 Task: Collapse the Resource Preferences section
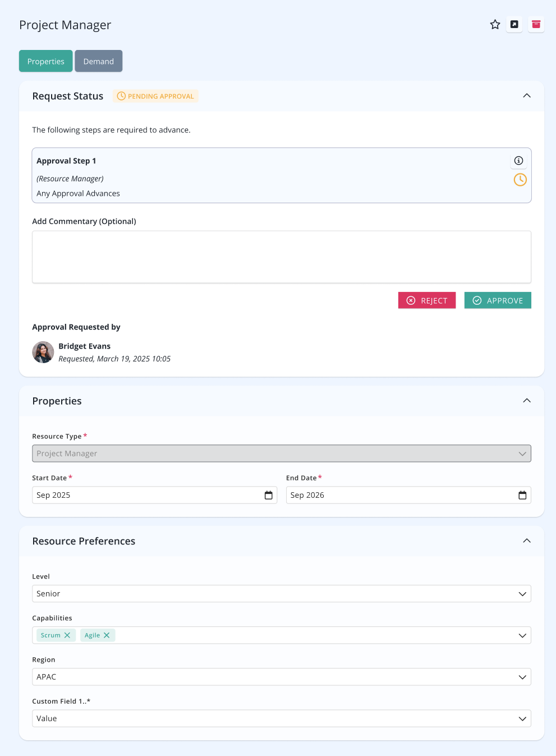pyautogui.click(x=527, y=541)
